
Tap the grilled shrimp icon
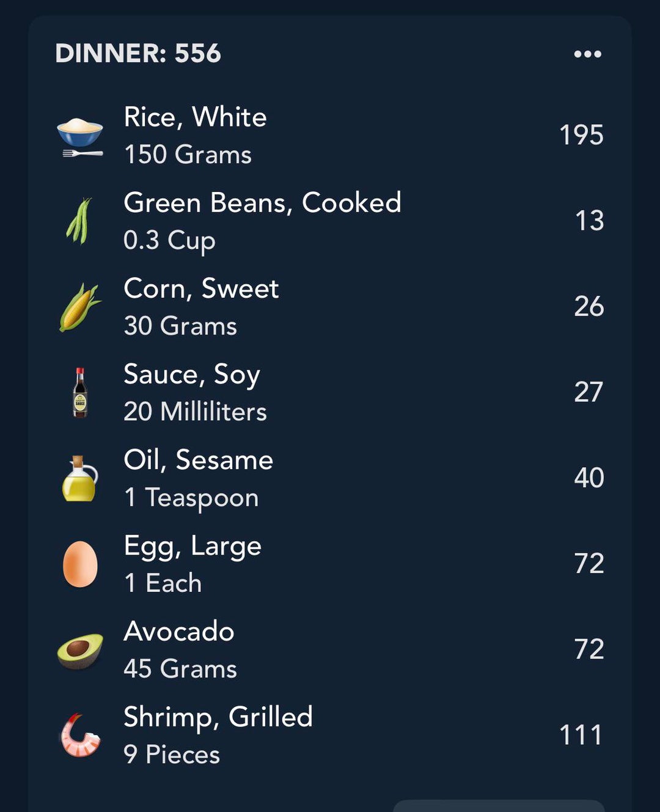(80, 736)
